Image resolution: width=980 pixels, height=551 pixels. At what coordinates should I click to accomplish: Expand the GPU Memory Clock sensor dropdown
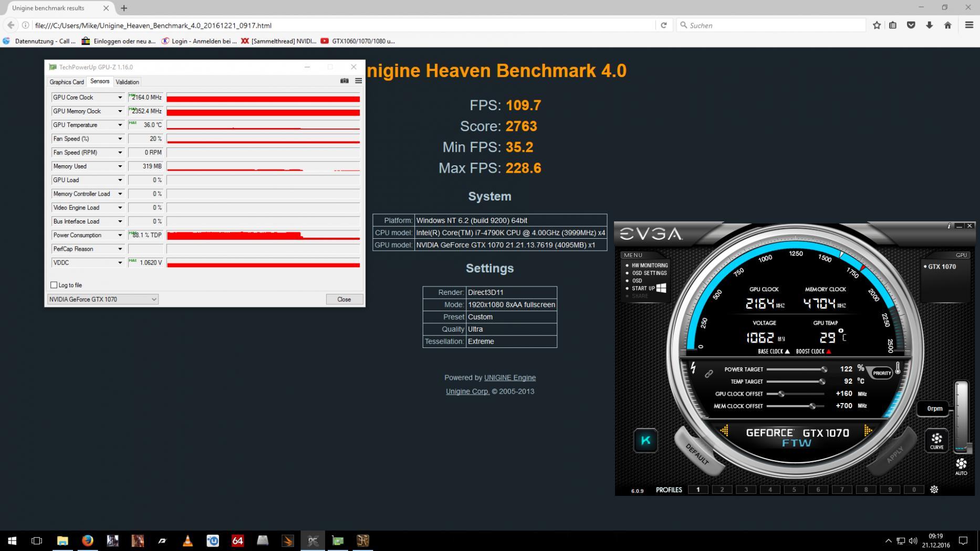[x=120, y=111]
